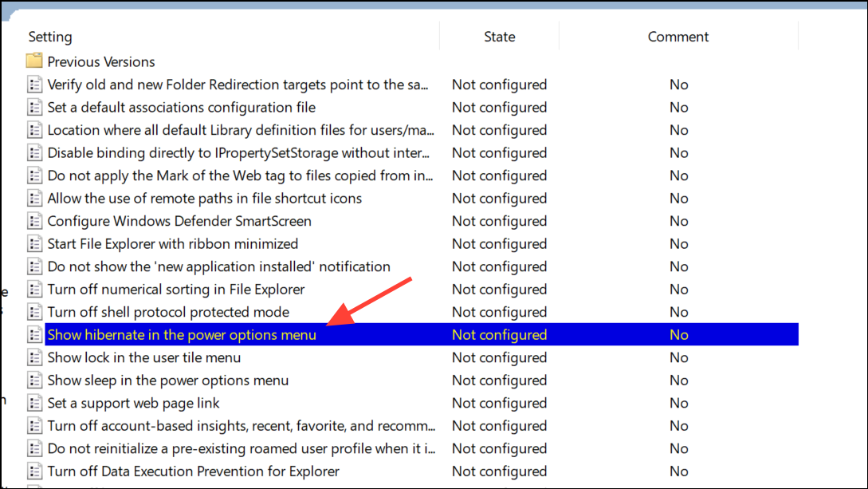
Task: Select 'Turn off numerical sorting in File Explorer'
Action: (176, 289)
